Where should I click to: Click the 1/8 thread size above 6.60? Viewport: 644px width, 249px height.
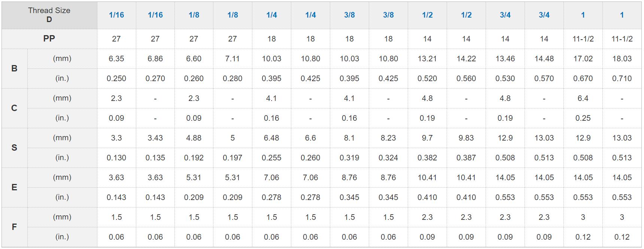(194, 15)
